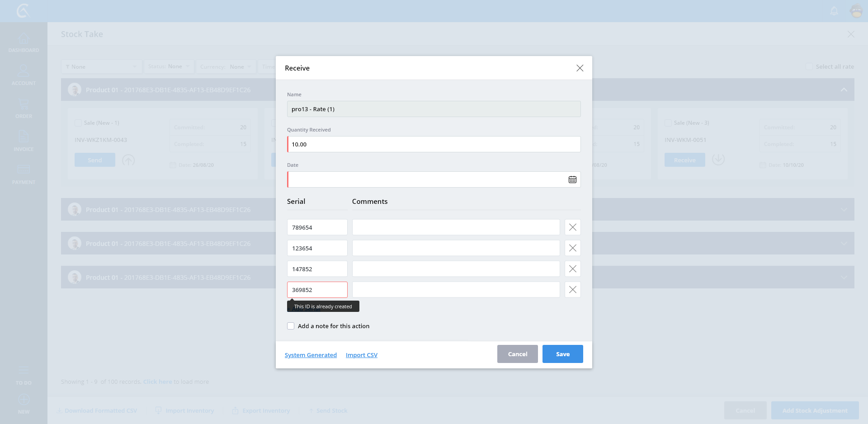This screenshot has width=868, height=424.
Task: Remove the serial 147852 row
Action: point(572,269)
